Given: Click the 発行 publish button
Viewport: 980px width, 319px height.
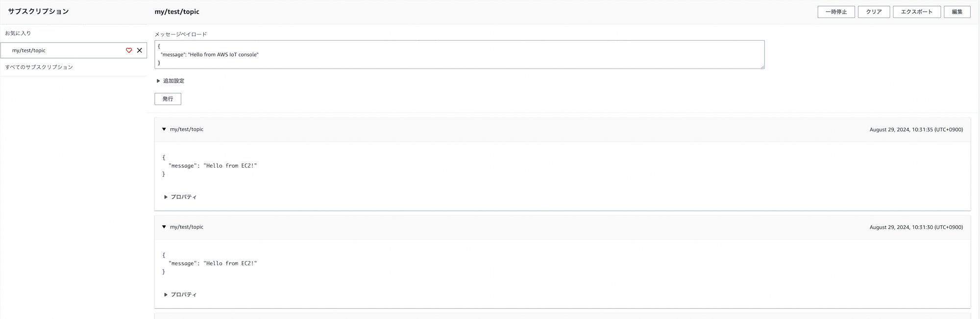Looking at the screenshot, I should point(168,99).
